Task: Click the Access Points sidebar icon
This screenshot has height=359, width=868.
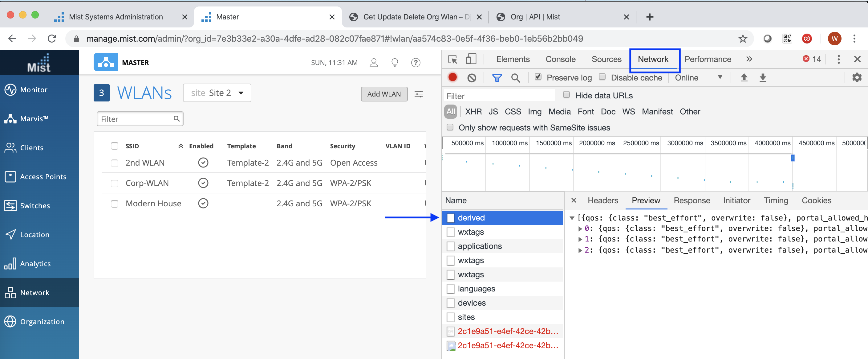Action: click(x=10, y=176)
